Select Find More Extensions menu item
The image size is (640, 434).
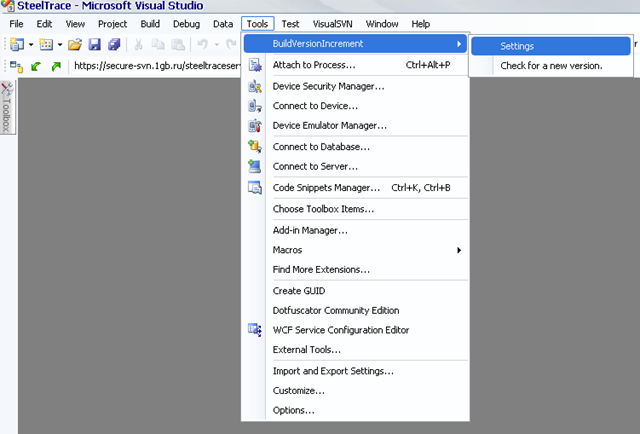(x=355, y=269)
